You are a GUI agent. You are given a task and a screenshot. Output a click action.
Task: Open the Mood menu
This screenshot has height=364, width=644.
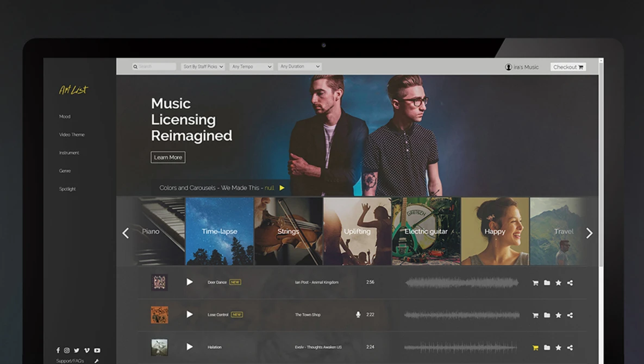(x=65, y=117)
